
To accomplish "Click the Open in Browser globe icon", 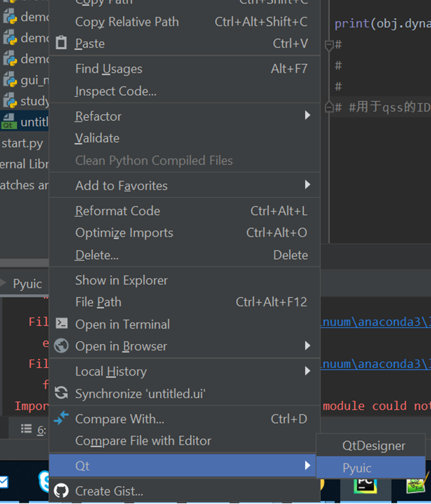I will coord(61,346).
